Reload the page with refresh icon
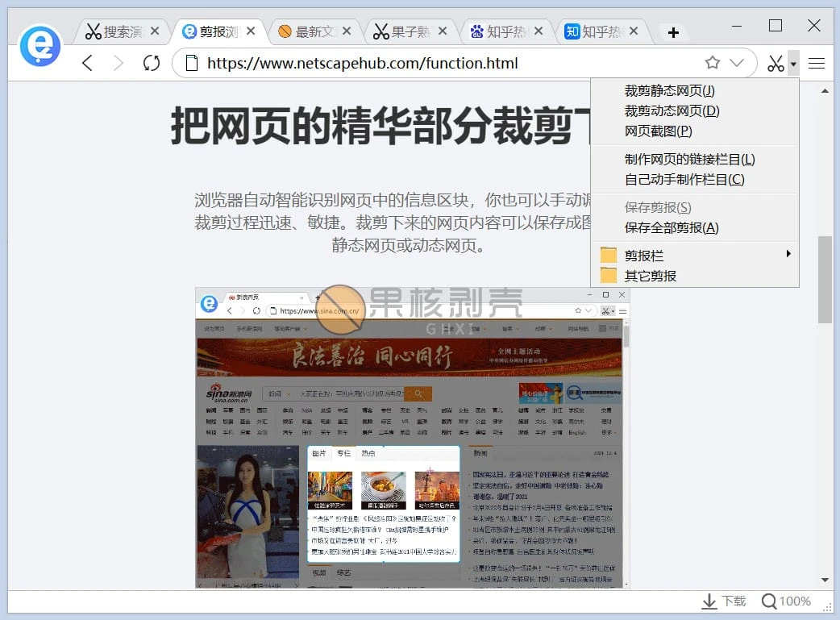 pos(151,63)
